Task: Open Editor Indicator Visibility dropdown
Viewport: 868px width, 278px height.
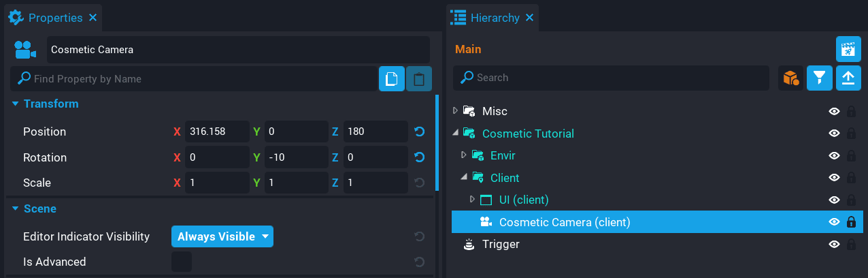Action: [222, 236]
